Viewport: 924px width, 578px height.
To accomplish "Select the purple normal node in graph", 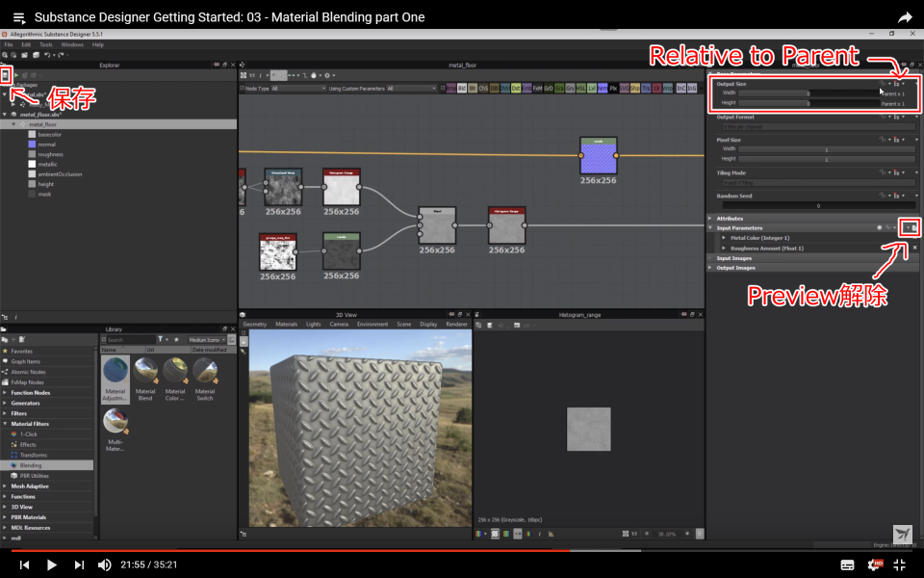I will (598, 155).
